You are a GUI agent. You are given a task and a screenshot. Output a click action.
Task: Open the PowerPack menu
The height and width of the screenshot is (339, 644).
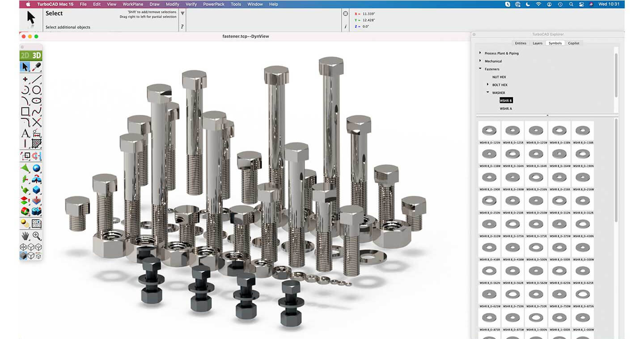[214, 4]
